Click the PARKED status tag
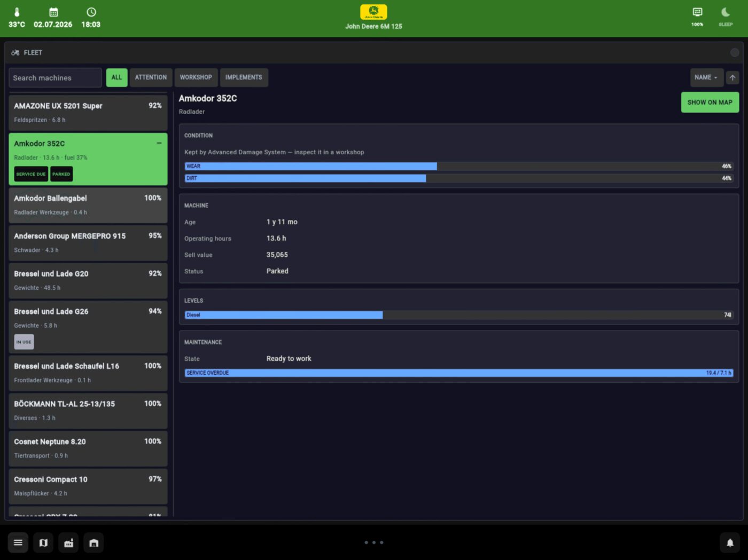Image resolution: width=748 pixels, height=560 pixels. pyautogui.click(x=61, y=174)
